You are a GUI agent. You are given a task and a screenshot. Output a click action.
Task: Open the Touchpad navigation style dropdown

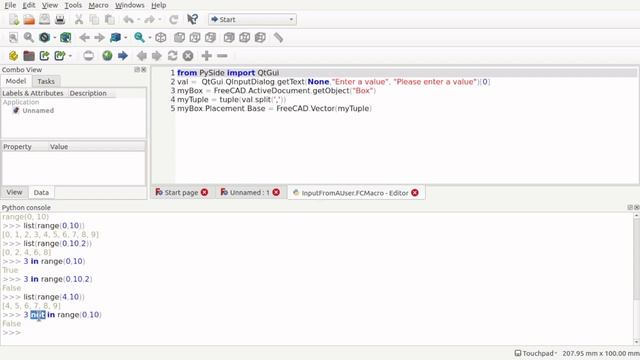[536, 353]
